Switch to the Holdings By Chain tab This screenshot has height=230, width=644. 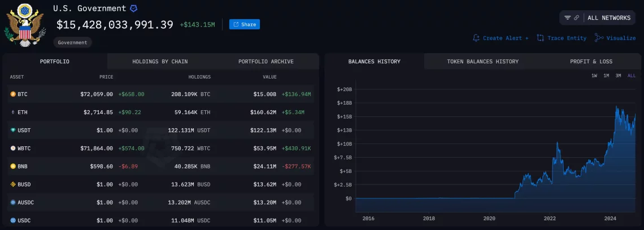click(160, 62)
